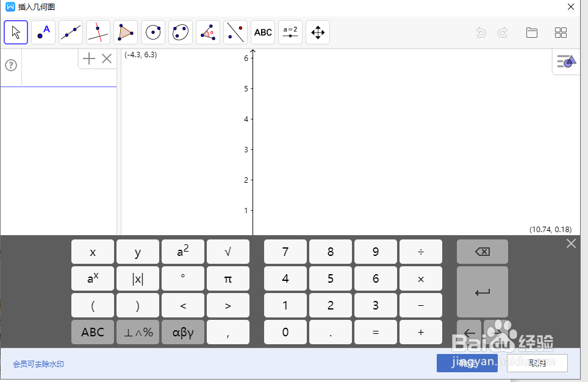This screenshot has height=382, width=588.
Task: Select the ABC text tool
Action: coord(263,32)
